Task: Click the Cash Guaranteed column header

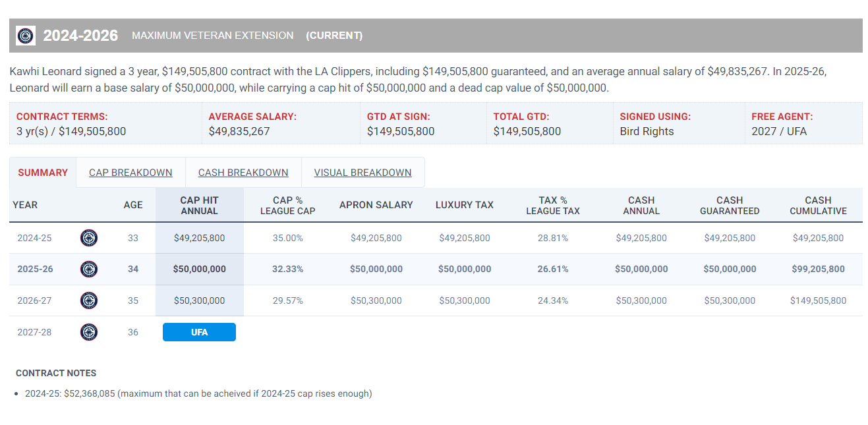Action: [730, 205]
